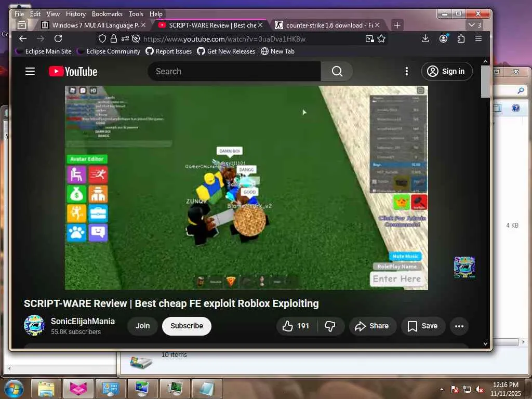Image resolution: width=532 pixels, height=399 pixels.
Task: Go to YouTube home via the logo
Action: (73, 71)
